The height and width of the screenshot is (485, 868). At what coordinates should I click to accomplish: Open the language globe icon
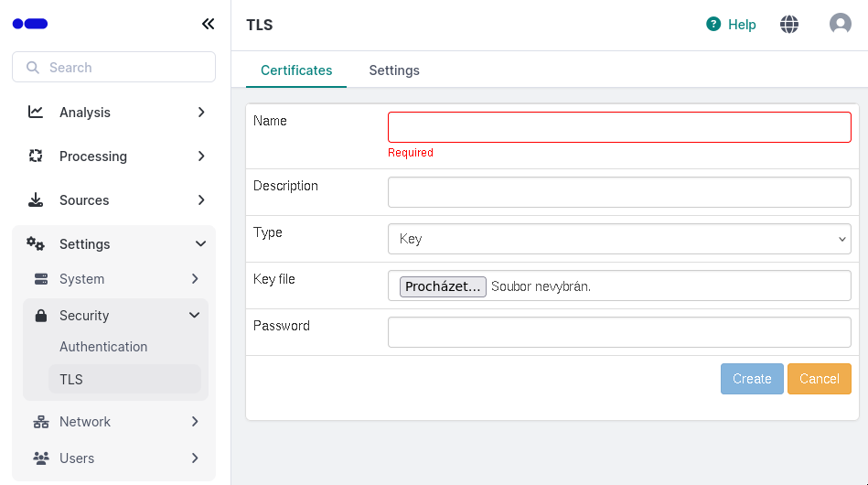tap(789, 25)
